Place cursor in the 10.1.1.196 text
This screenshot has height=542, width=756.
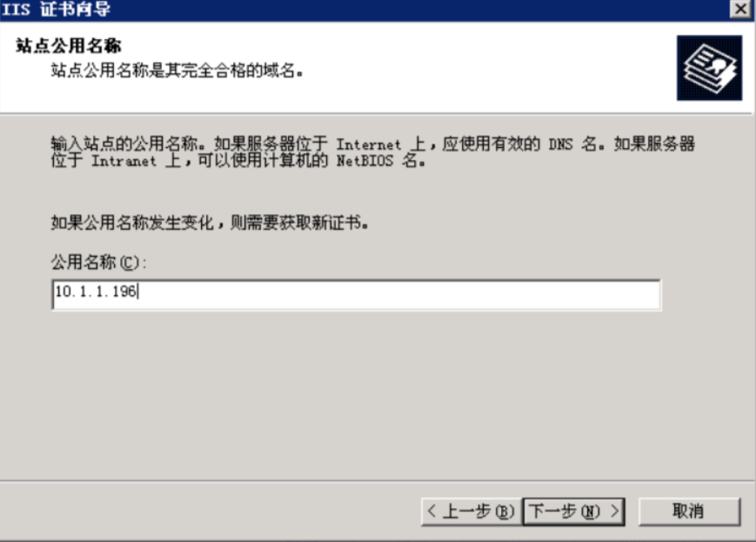click(x=96, y=291)
